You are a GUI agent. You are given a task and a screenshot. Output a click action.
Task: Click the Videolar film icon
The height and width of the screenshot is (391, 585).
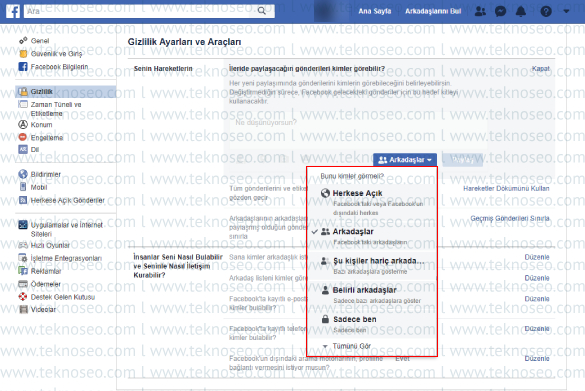23,309
